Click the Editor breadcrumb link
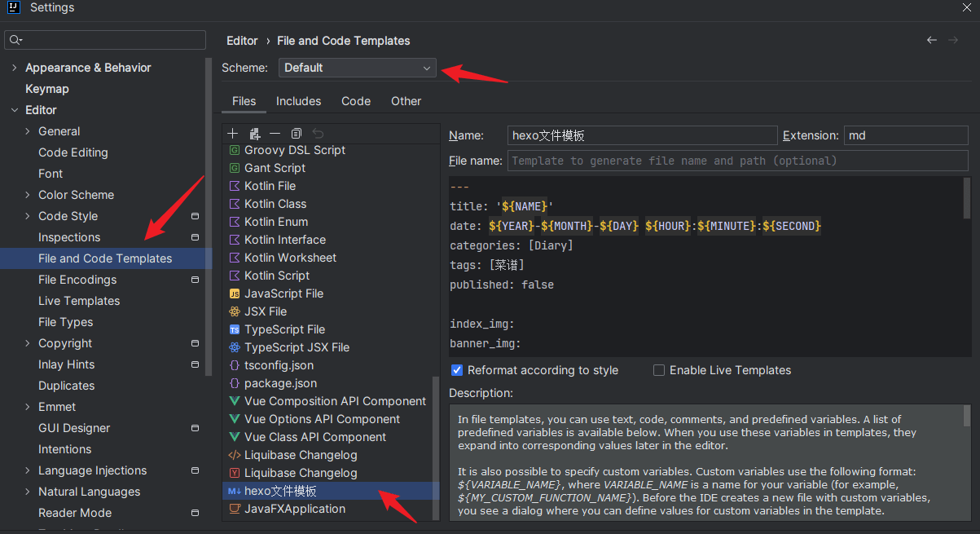The height and width of the screenshot is (534, 980). click(x=242, y=41)
